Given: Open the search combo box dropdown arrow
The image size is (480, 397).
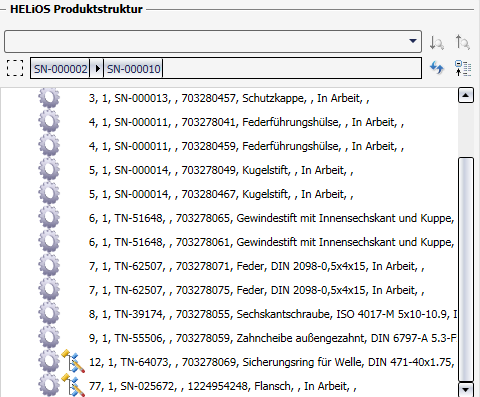Looking at the screenshot, I should click(x=413, y=41).
